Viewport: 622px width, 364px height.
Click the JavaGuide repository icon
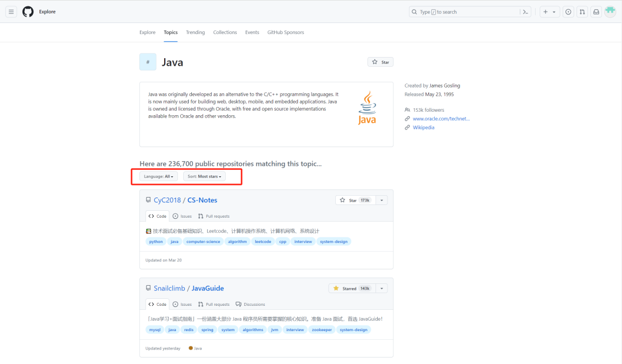[x=149, y=288]
